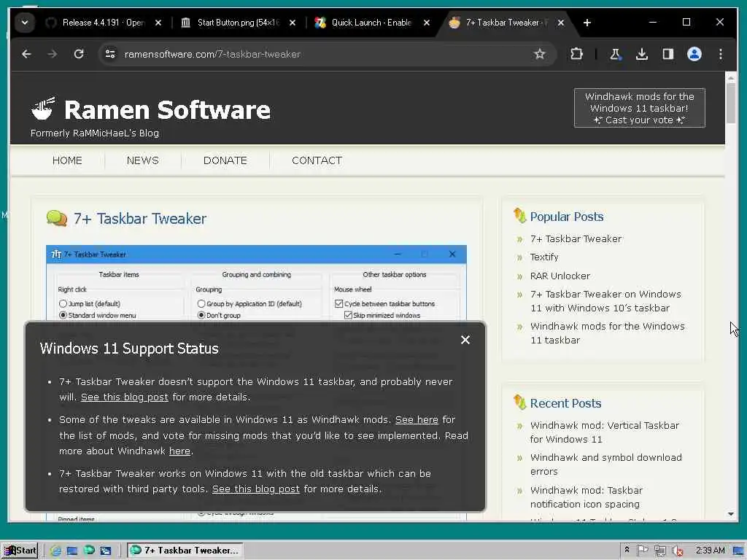This screenshot has height=560, width=747.
Task: Open '7+ Taskbar Tweaker on Windows 11' post
Action: pyautogui.click(x=605, y=301)
